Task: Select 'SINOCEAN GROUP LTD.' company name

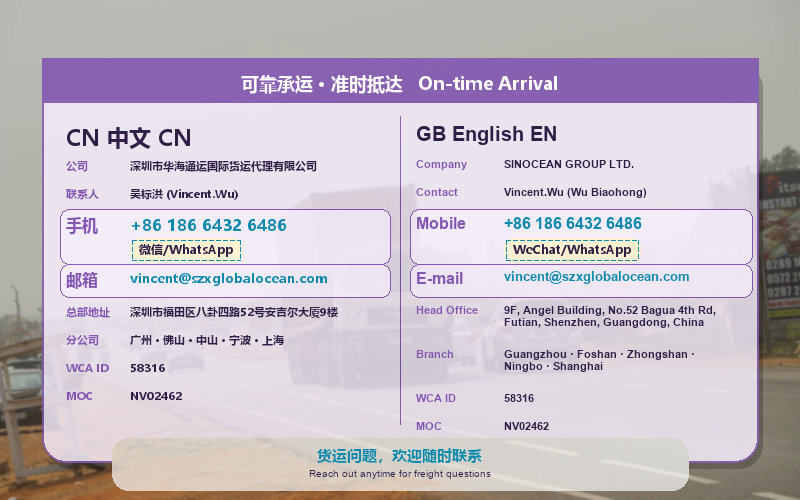Action: 569,164
